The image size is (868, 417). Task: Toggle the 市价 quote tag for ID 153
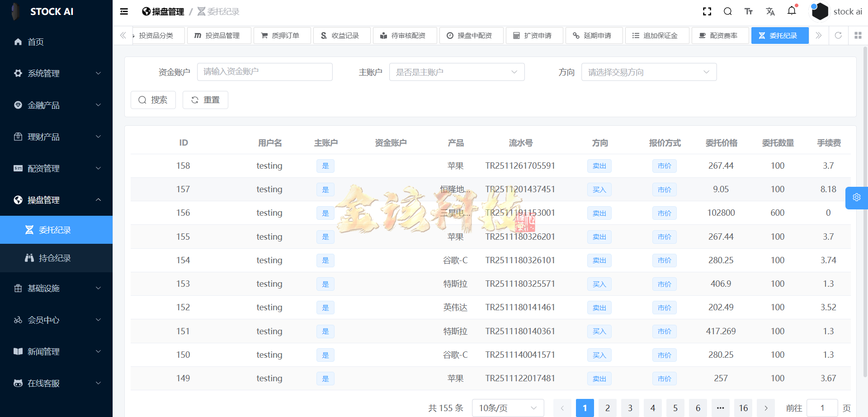[664, 284]
